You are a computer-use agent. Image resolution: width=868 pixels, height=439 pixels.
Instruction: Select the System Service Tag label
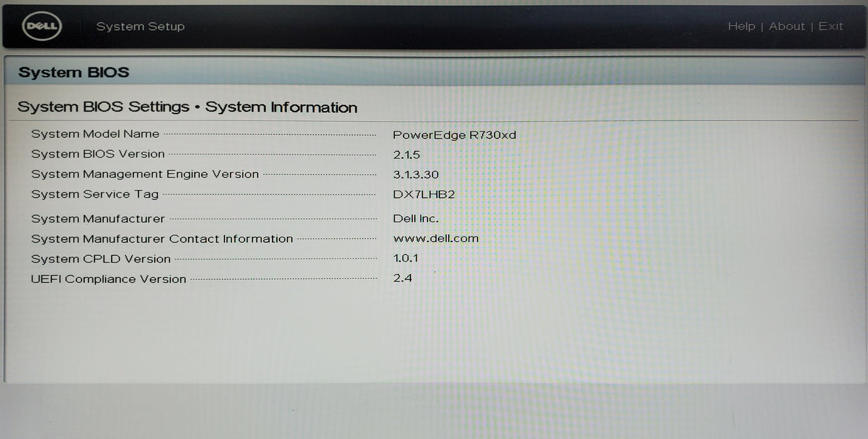tap(95, 194)
